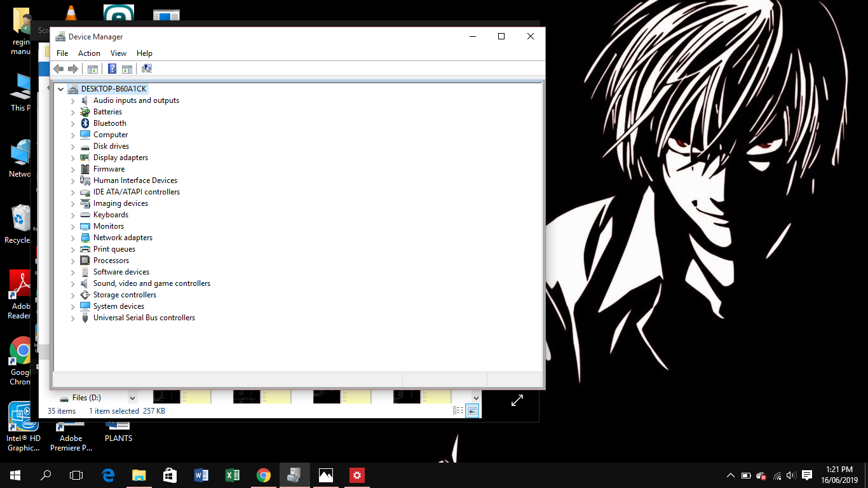Click the IDE ATA/ATAPI controllers icon
This screenshot has width=868, height=488.
pyautogui.click(x=85, y=192)
